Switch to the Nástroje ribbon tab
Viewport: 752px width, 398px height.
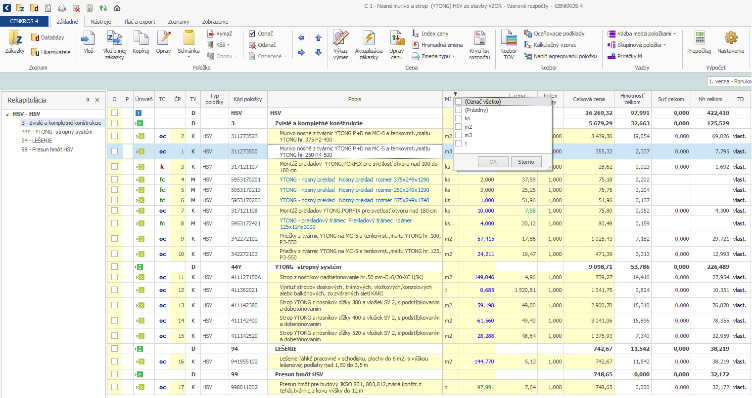[101, 22]
